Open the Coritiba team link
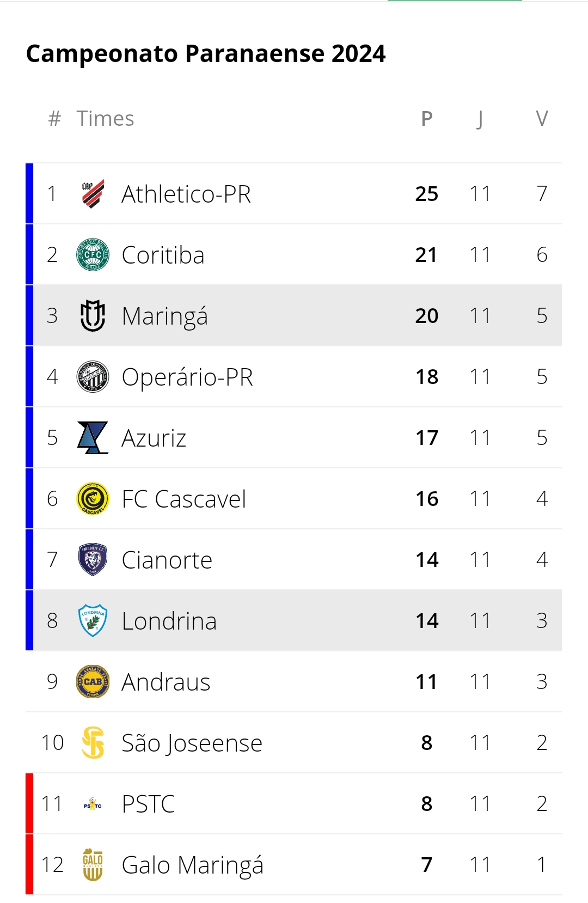Viewport: 588px width, 903px height. click(163, 255)
